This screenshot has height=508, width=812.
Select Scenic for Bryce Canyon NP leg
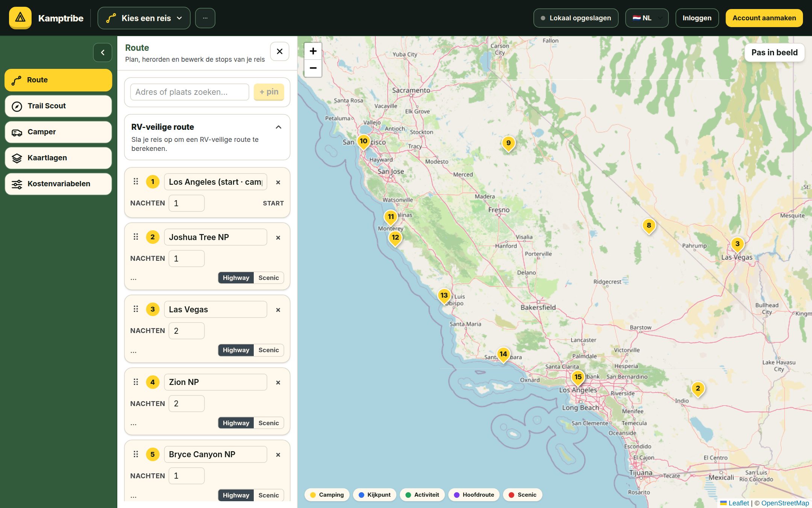coord(269,496)
